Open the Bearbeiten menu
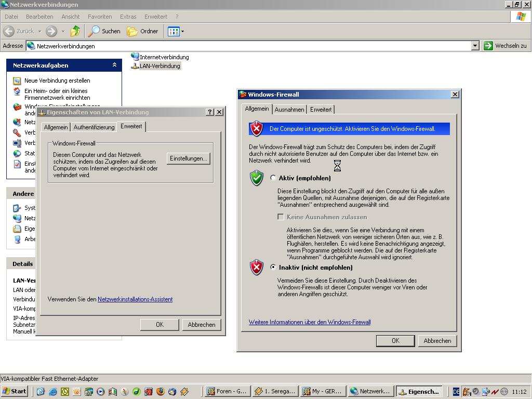532x399 pixels. [39, 17]
